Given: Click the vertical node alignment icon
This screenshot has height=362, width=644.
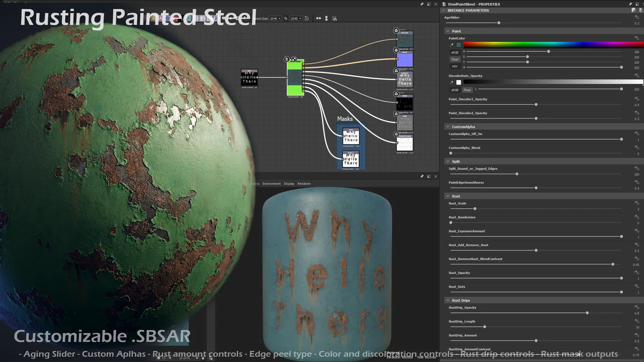Looking at the screenshot, I should tap(326, 18).
